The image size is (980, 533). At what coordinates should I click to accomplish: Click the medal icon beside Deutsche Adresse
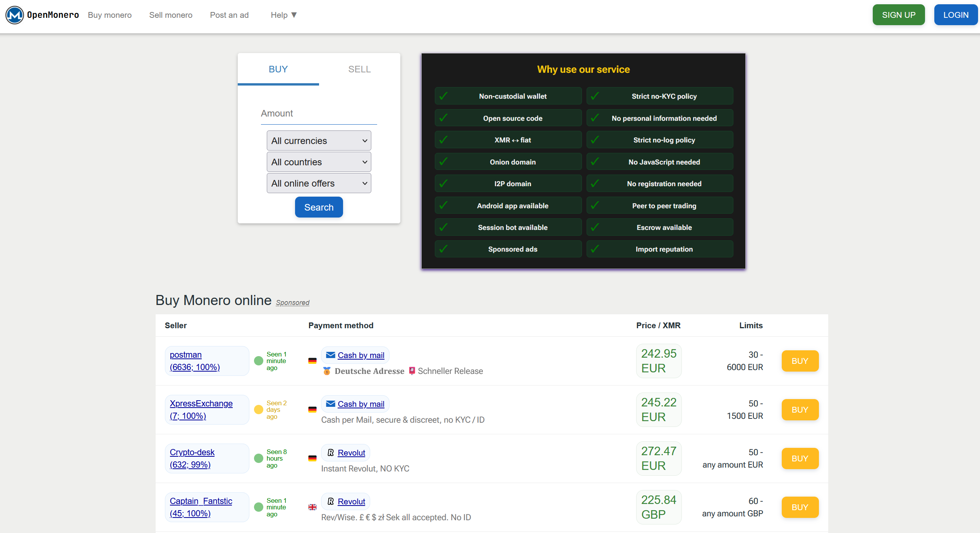click(x=327, y=371)
